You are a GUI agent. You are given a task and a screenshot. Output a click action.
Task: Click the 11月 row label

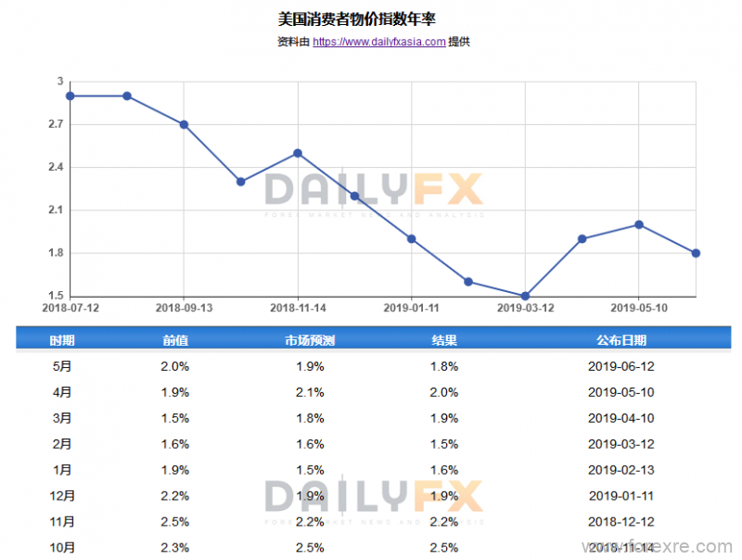point(62,522)
